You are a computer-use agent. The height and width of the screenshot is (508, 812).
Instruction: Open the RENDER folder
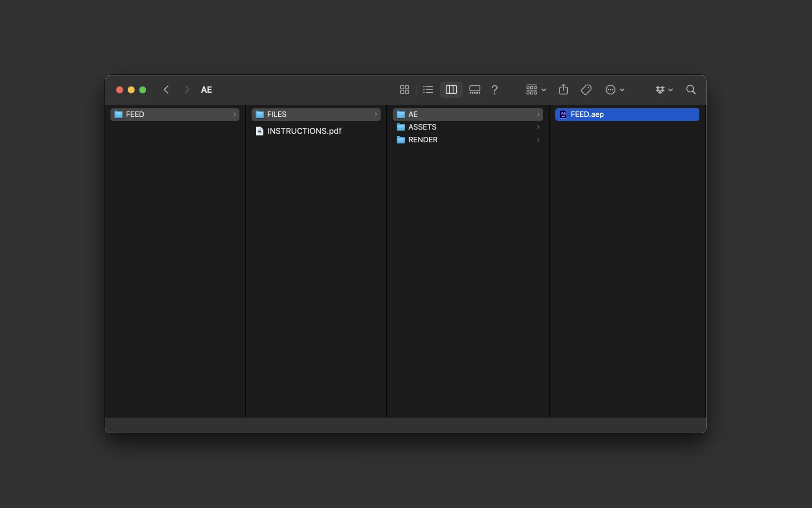click(x=422, y=139)
